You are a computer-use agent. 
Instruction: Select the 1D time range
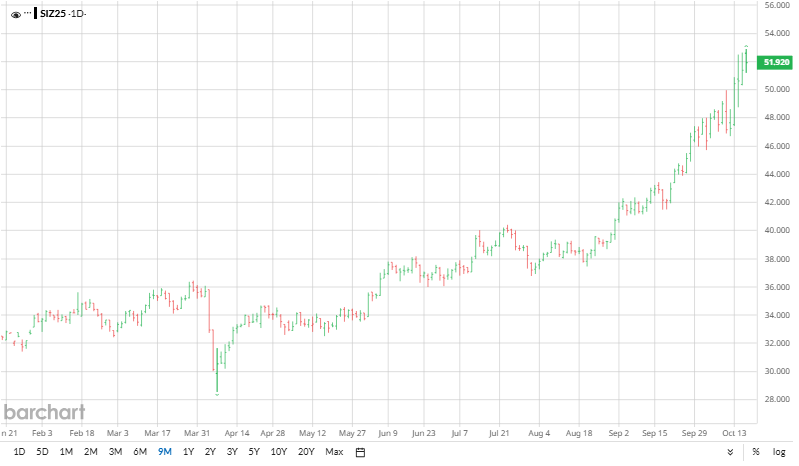point(19,452)
